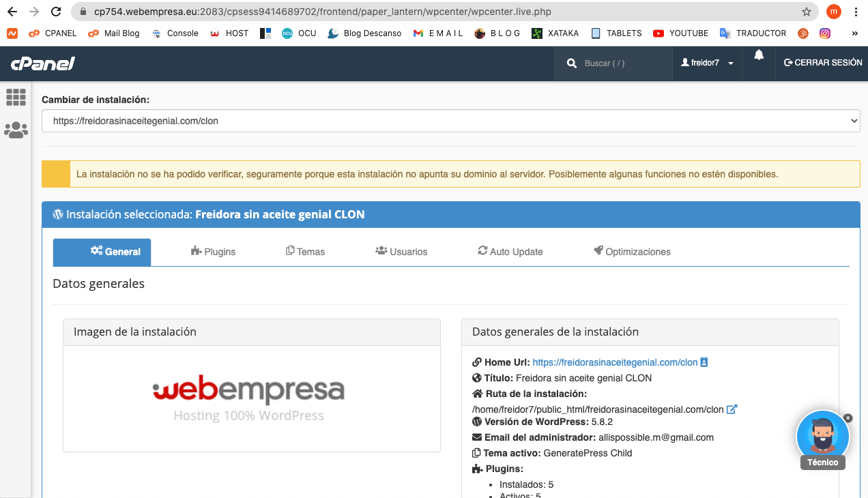Open the Console bookmark
Image resolution: width=868 pixels, height=498 pixels.
click(175, 33)
